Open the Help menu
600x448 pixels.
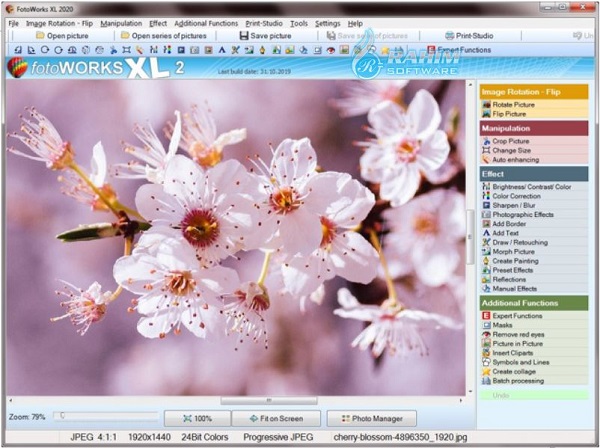pyautogui.click(x=355, y=23)
